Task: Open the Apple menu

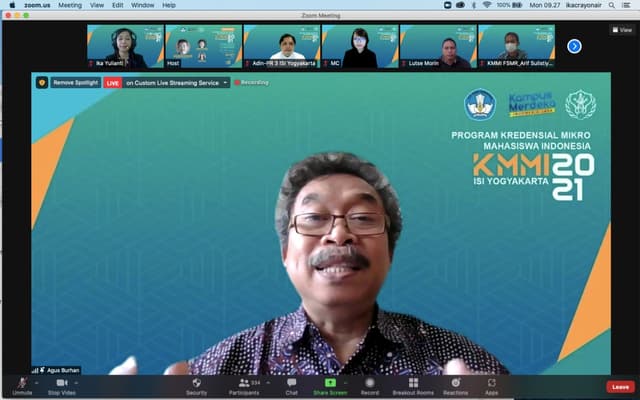Action: tap(12, 5)
